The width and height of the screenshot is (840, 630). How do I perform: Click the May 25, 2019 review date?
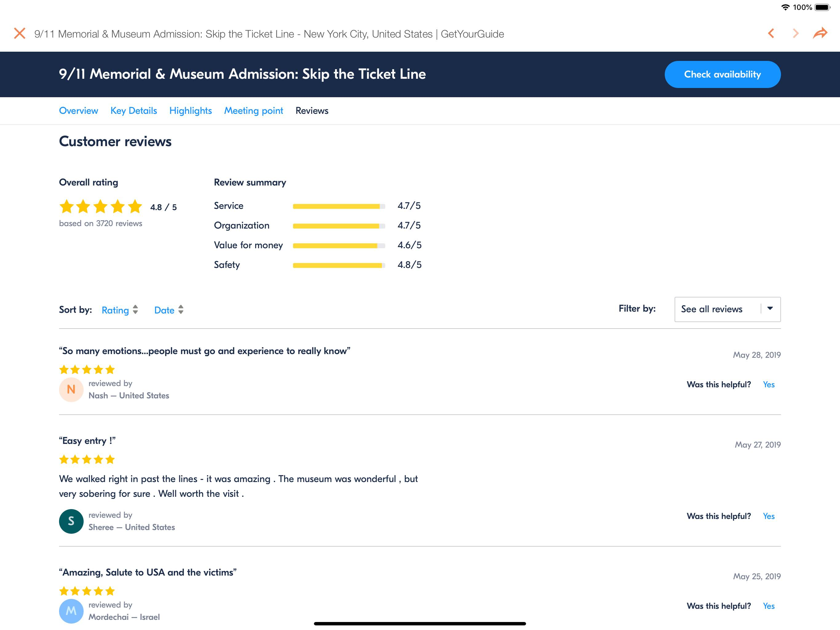756,576
